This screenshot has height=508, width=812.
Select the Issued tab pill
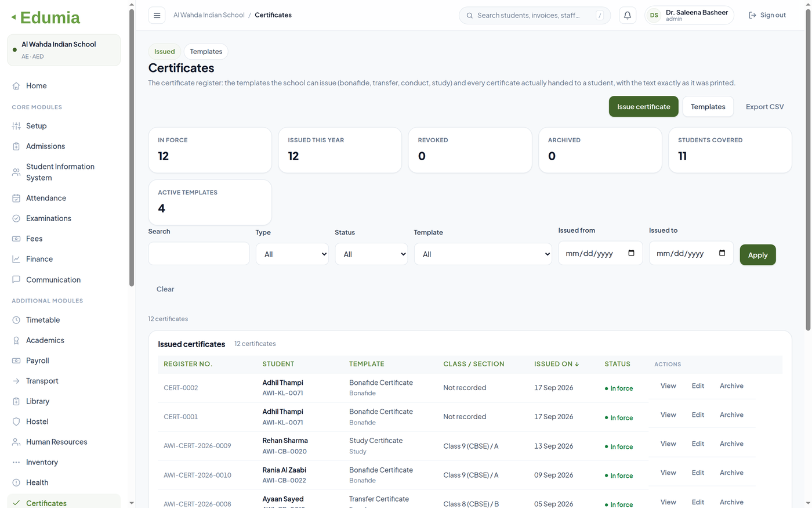click(165, 52)
